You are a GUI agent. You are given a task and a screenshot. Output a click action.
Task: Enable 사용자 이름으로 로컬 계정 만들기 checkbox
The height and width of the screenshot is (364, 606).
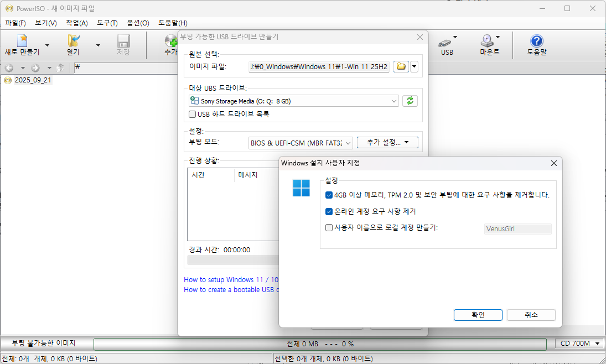point(329,227)
